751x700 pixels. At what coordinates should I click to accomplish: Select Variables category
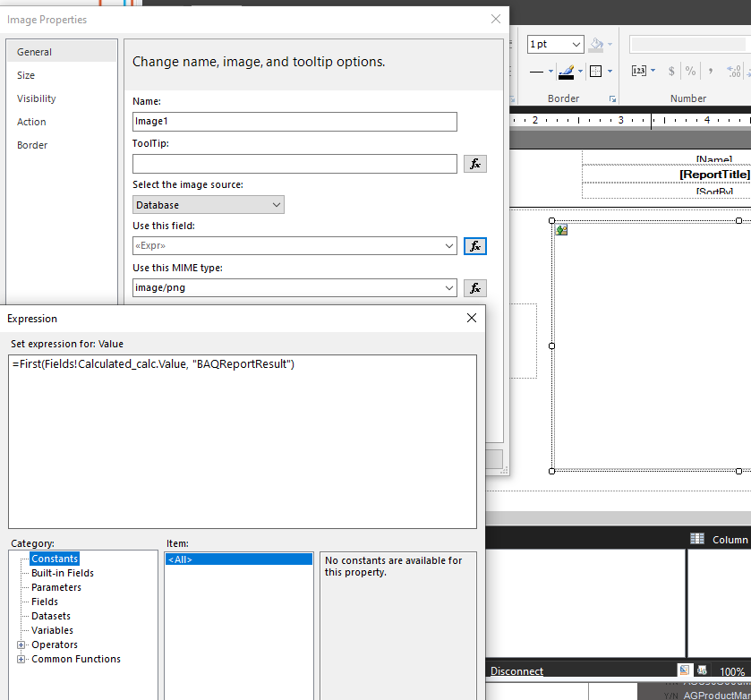click(52, 630)
